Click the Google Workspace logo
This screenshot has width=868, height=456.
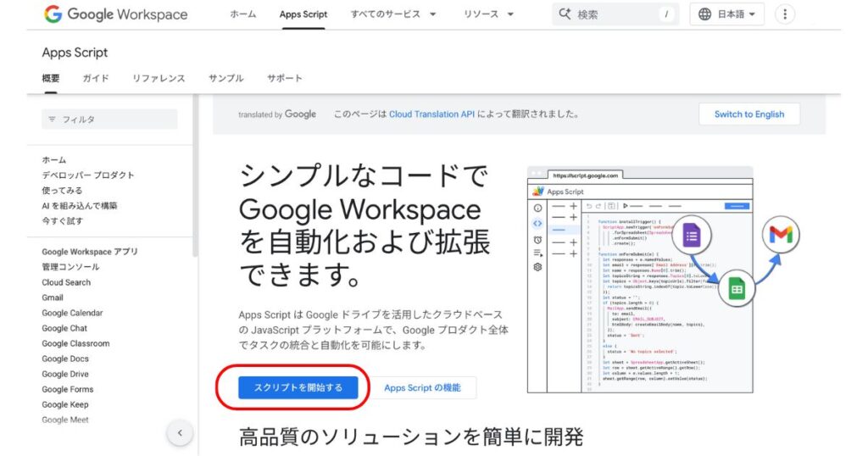[x=115, y=14]
